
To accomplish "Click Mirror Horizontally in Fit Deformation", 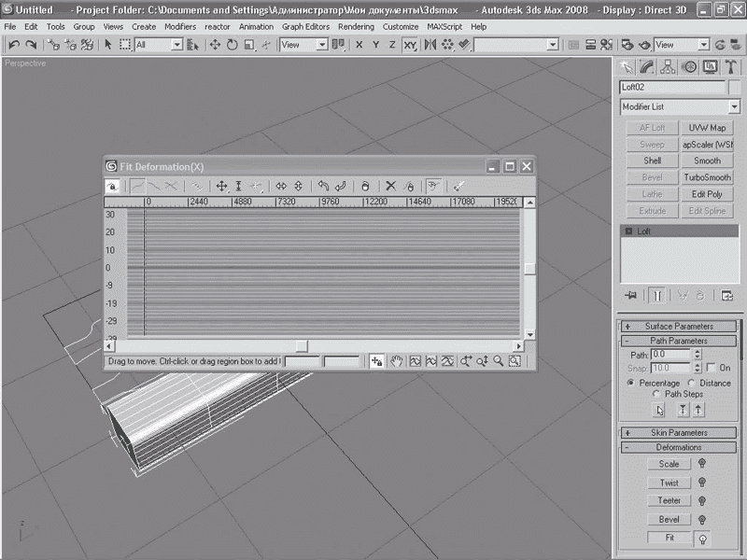I will (x=281, y=187).
